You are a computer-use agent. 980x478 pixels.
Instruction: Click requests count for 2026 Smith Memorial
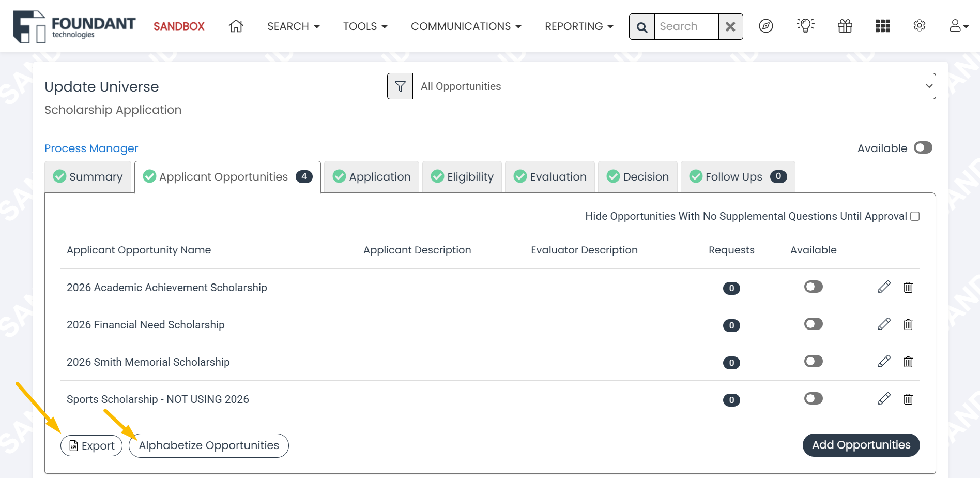(x=731, y=363)
